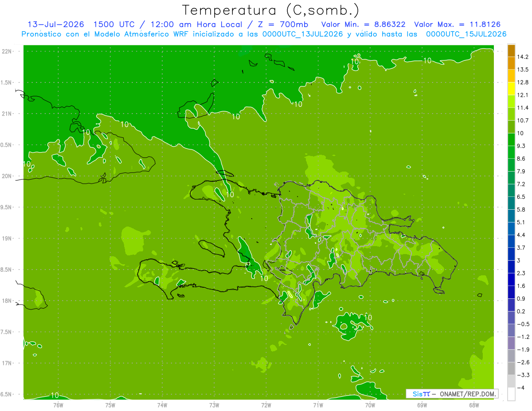This screenshot has height=411, width=532.
Task: Click the '74W' longitude label
Action: [x=162, y=405]
